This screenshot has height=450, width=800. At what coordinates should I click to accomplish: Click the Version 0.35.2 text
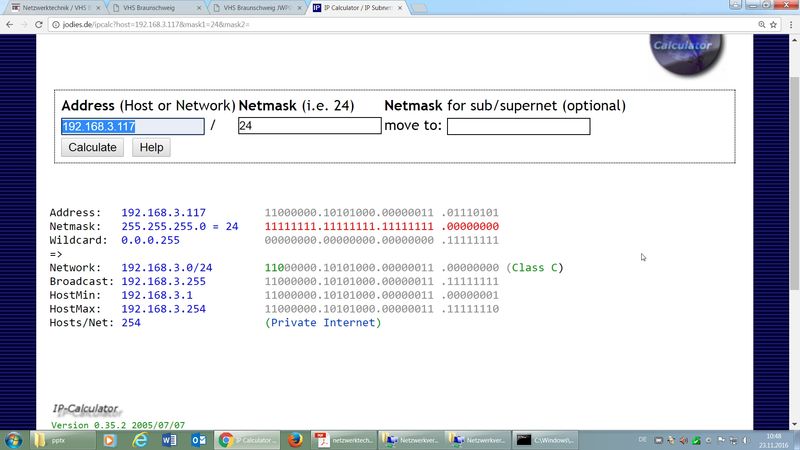(118, 425)
